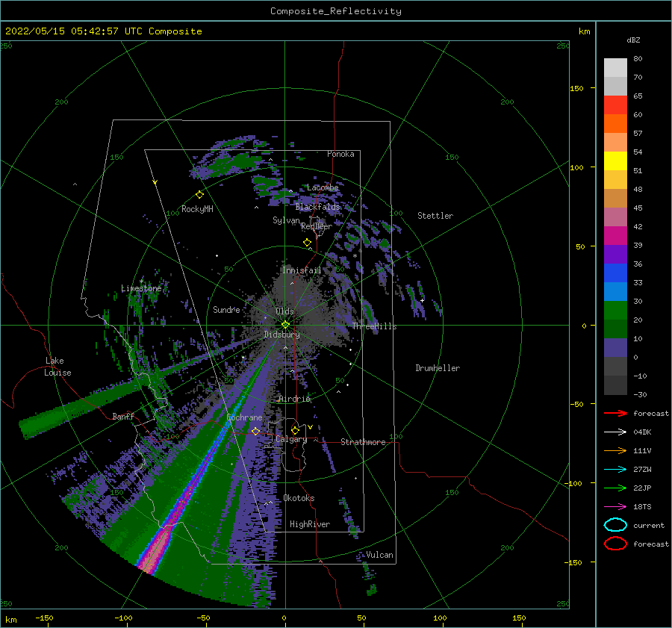672x628 pixels.
Task: Click the 18TS legend text
Action: [x=642, y=507]
